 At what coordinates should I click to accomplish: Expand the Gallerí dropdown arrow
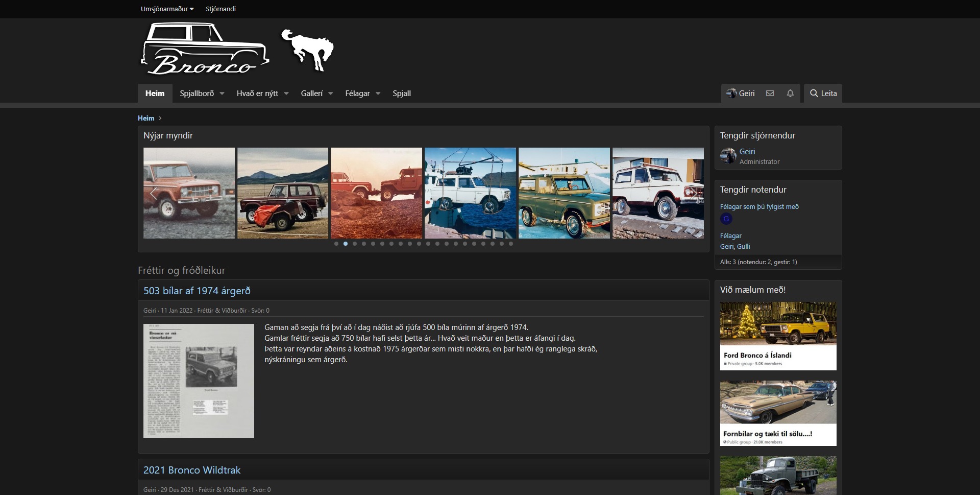[x=331, y=93]
